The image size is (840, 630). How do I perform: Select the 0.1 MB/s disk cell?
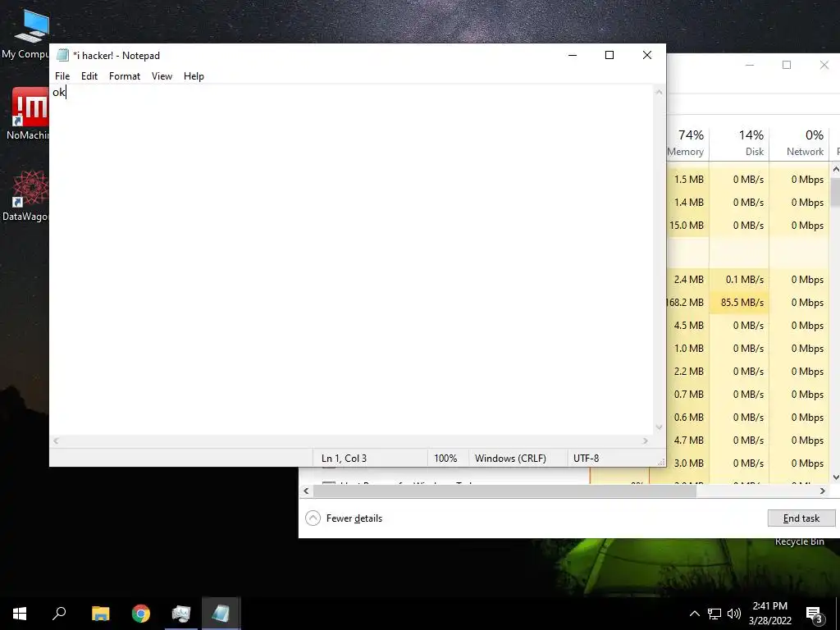click(x=739, y=280)
